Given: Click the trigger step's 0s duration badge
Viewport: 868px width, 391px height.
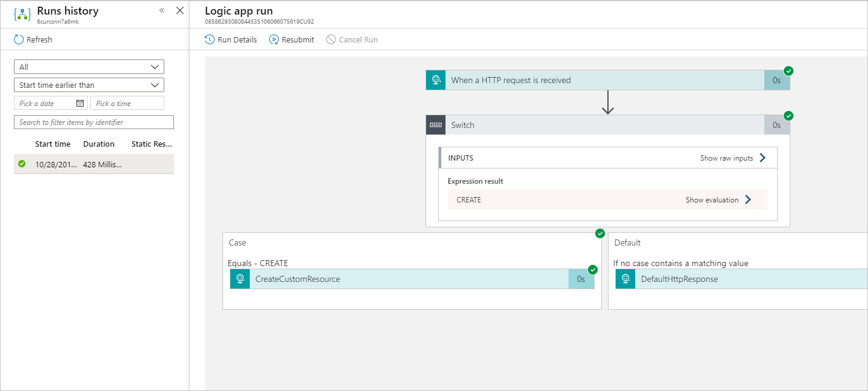Looking at the screenshot, I should click(777, 80).
